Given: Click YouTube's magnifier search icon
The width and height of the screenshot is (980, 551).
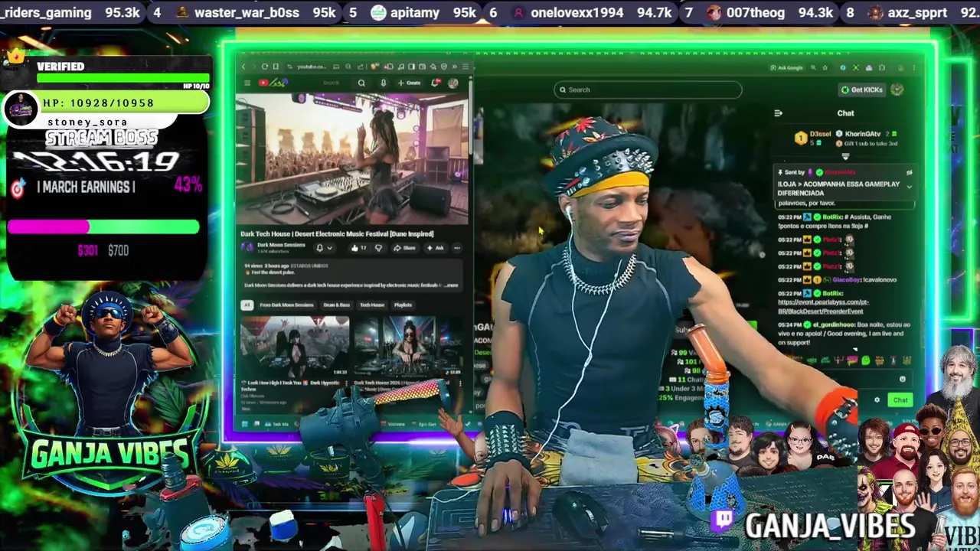Looking at the screenshot, I should tap(361, 83).
